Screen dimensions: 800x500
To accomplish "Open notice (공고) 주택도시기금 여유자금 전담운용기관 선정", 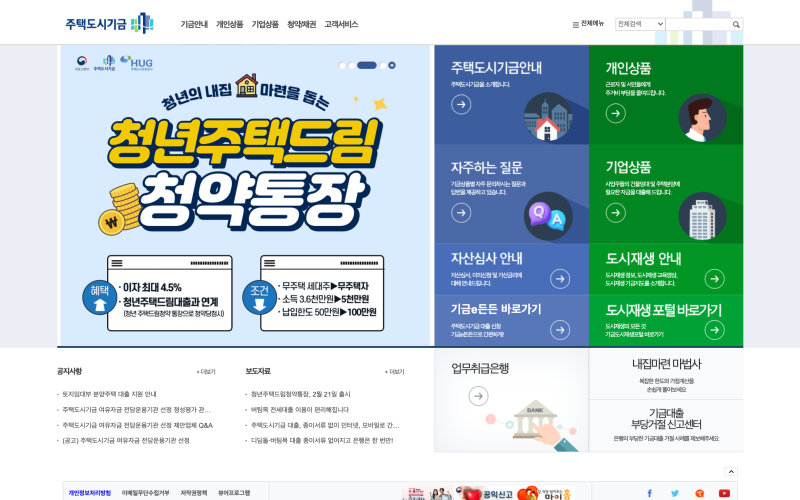I will click(x=126, y=440).
